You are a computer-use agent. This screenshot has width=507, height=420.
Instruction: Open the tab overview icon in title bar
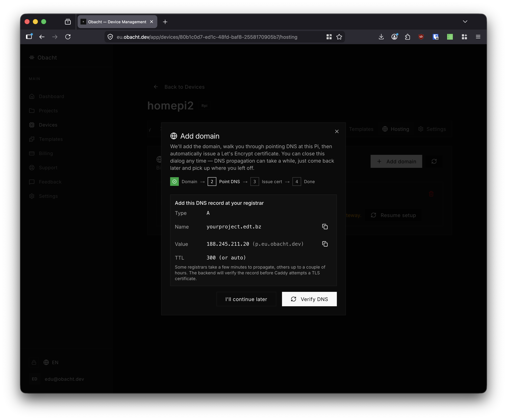pos(68,22)
